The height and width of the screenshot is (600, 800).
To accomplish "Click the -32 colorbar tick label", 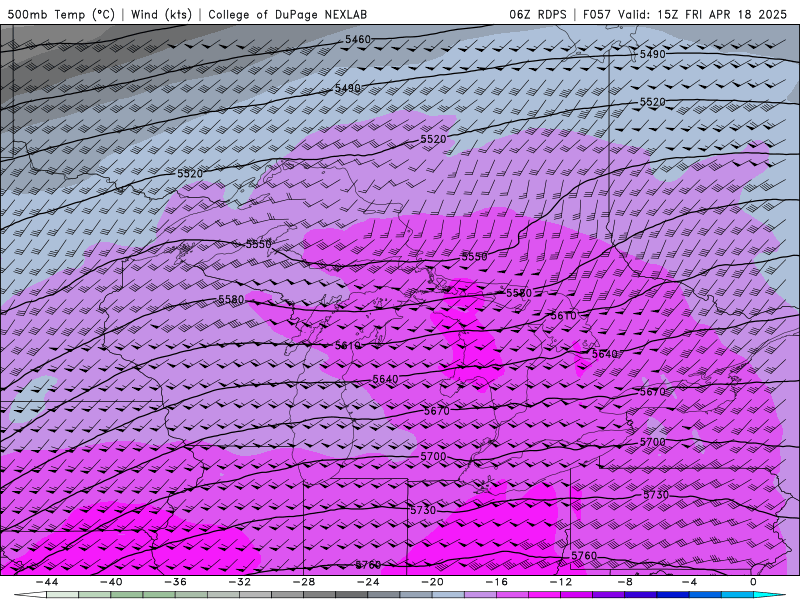I will point(240,582).
